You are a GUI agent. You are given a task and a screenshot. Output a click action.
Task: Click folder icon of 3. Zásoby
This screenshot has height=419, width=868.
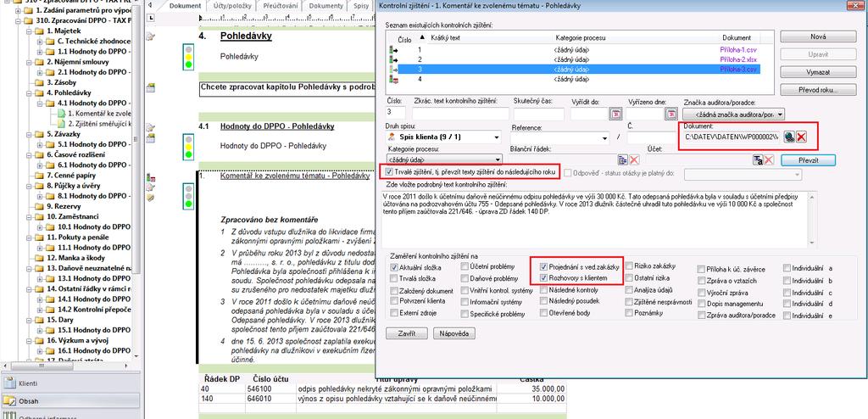click(x=39, y=82)
